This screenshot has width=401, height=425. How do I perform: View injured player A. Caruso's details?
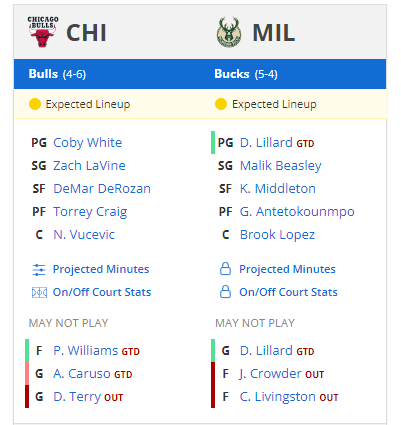pos(82,374)
